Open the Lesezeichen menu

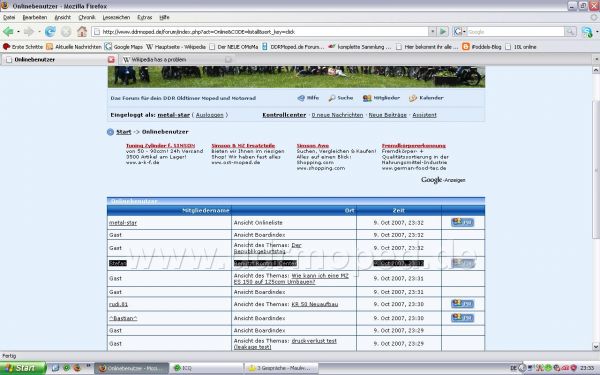116,17
